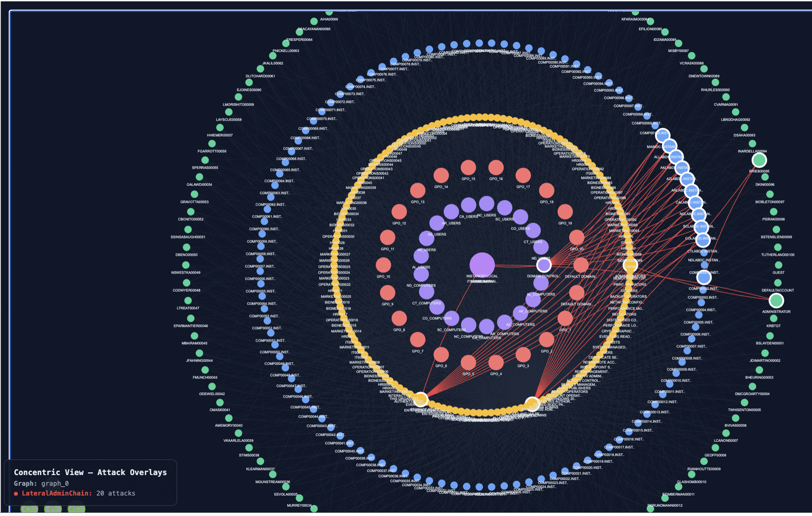
Task: Click the LCANON00007 user node
Action: tap(726, 433)
